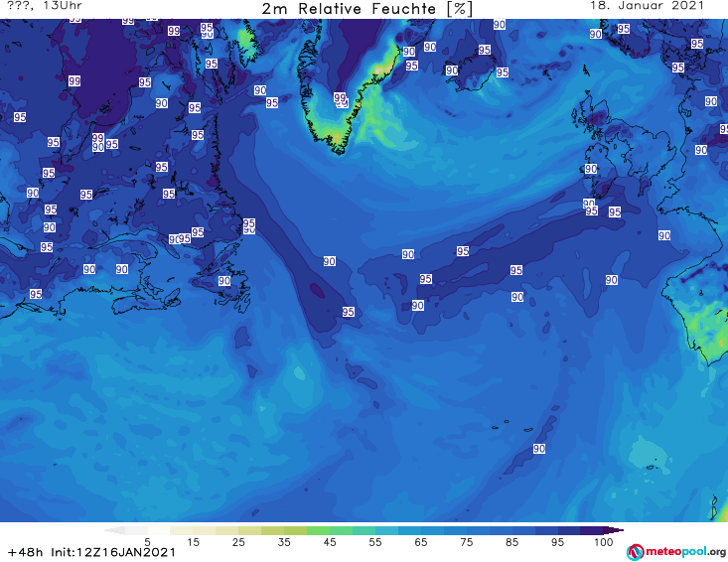
Task: Click the color scale value '5'
Action: coord(147,541)
